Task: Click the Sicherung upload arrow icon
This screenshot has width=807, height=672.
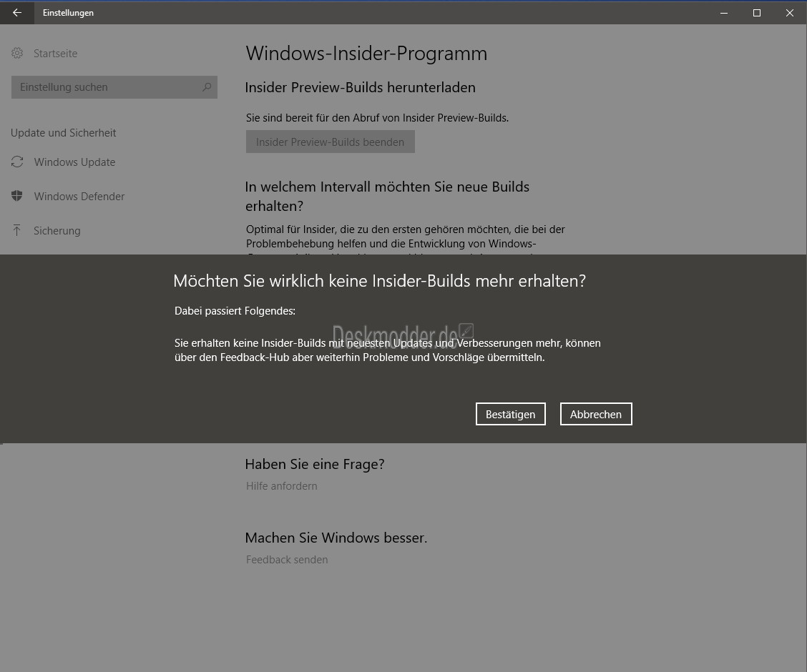Action: (x=17, y=230)
